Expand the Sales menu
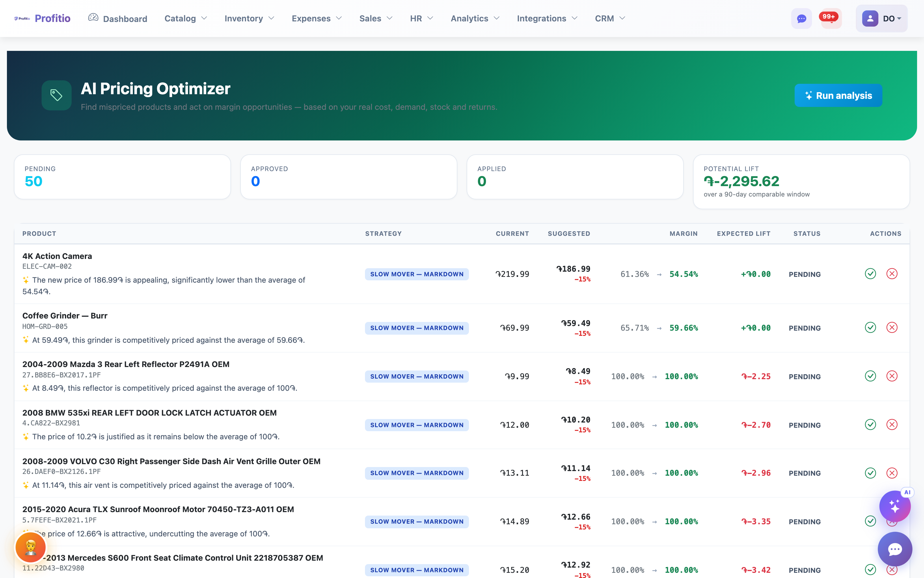 pyautogui.click(x=376, y=18)
